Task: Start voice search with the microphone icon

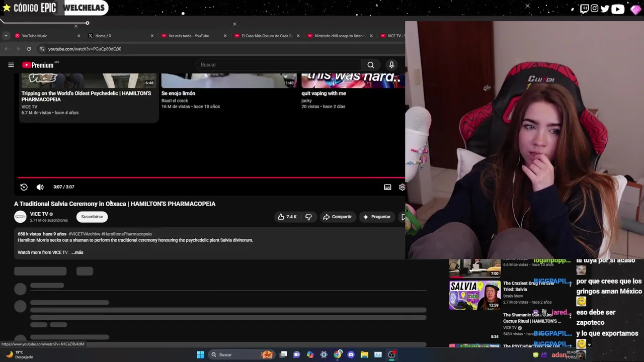Action: tap(391, 65)
